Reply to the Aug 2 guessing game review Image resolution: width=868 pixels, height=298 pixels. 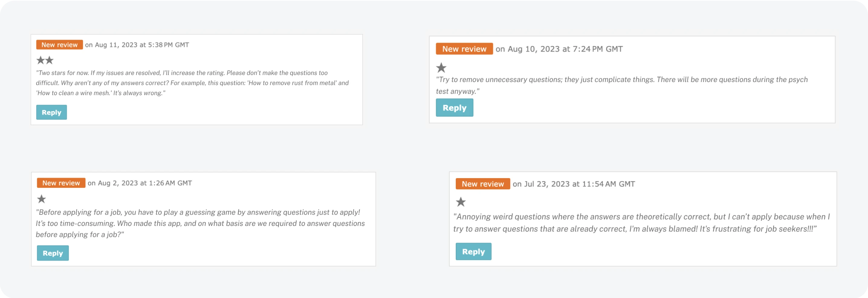click(53, 253)
